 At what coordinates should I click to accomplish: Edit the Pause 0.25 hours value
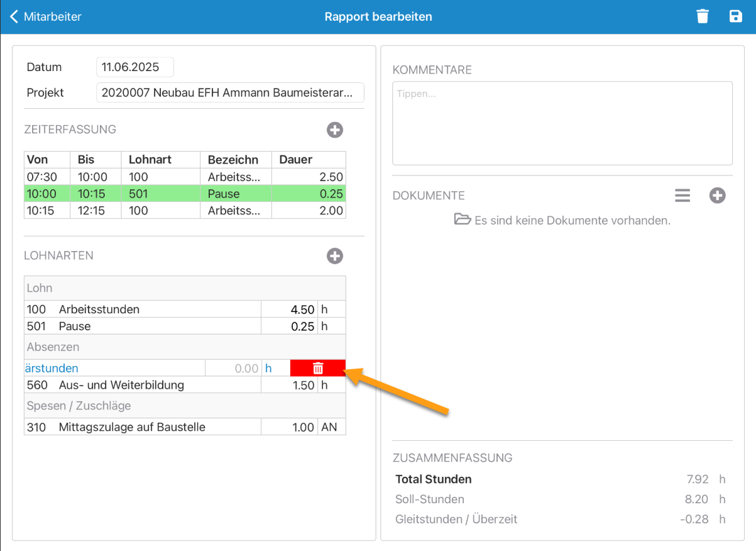click(x=289, y=326)
